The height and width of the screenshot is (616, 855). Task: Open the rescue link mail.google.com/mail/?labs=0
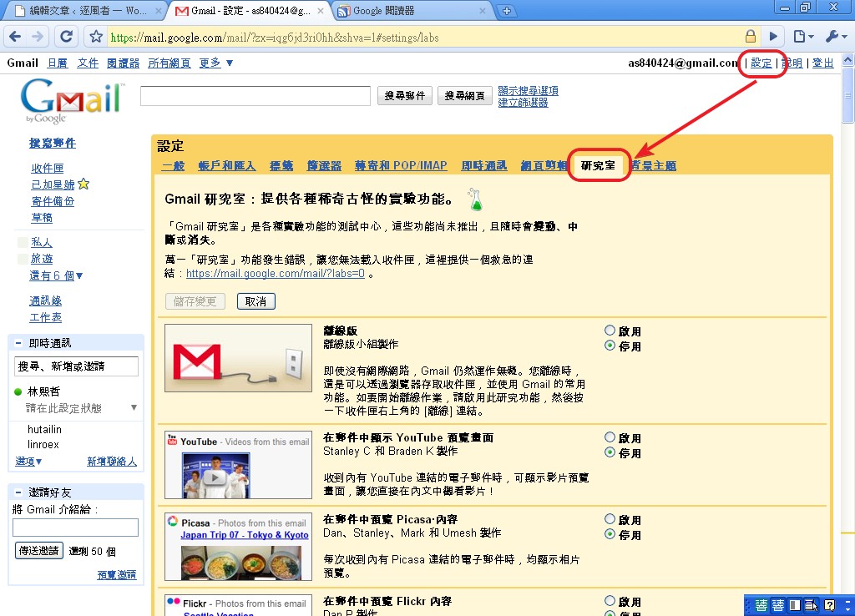276,274
